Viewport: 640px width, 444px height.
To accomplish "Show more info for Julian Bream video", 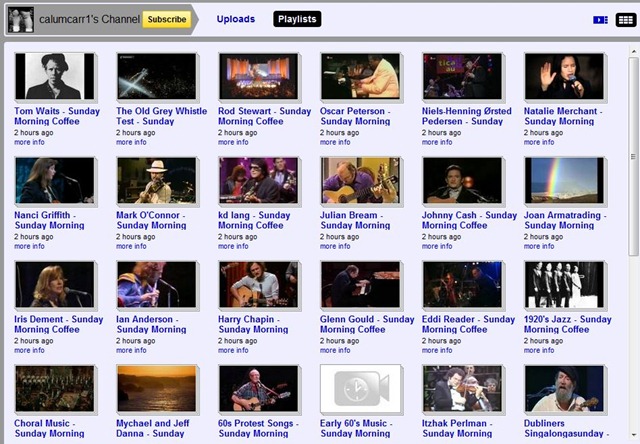I will [335, 246].
